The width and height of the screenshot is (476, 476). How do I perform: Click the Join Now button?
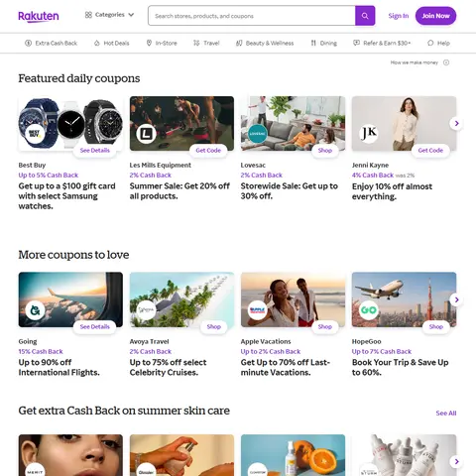pos(435,16)
